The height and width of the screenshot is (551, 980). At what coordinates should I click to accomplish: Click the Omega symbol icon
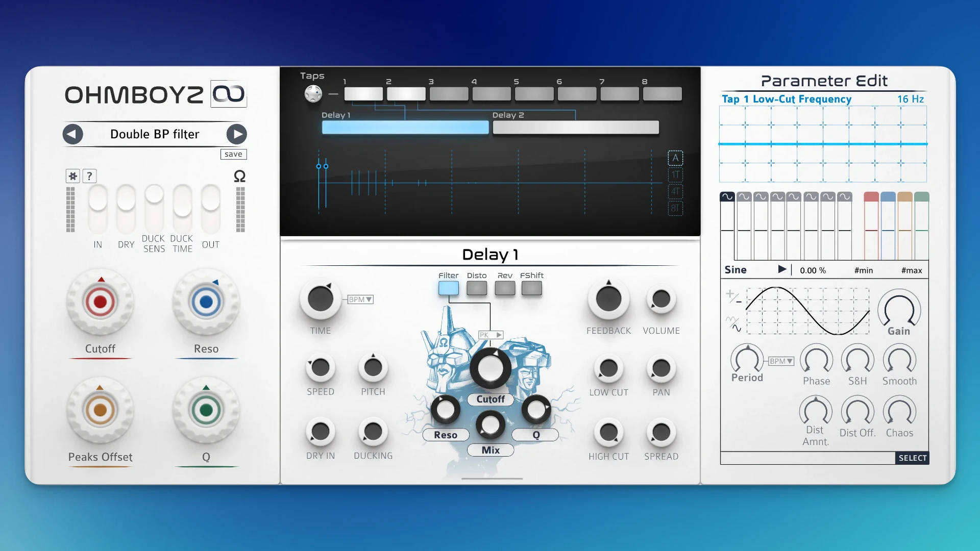click(x=239, y=177)
